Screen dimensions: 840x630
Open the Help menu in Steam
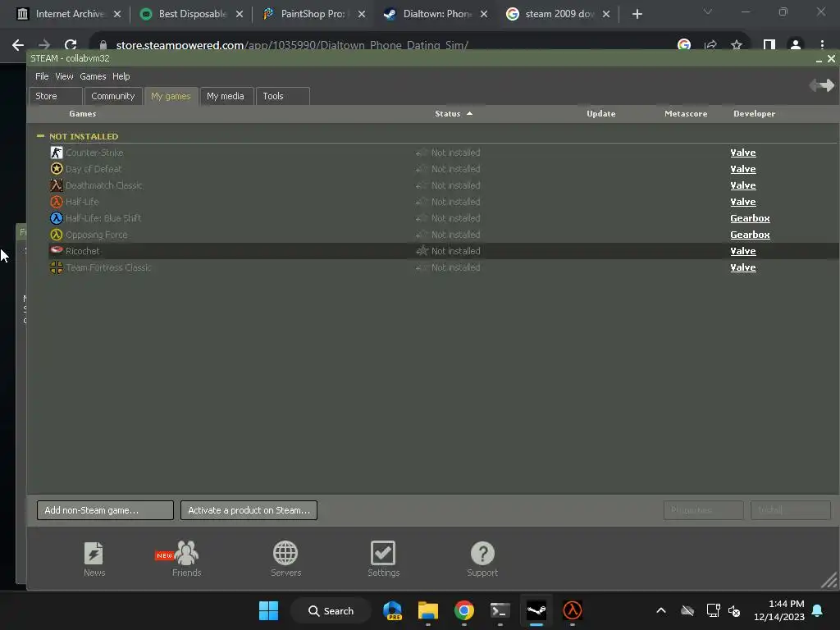121,76
